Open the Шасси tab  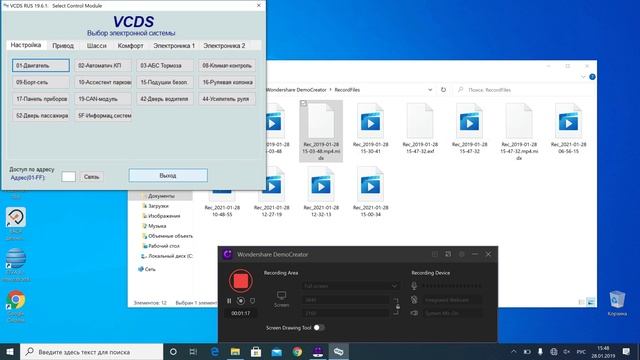point(97,46)
